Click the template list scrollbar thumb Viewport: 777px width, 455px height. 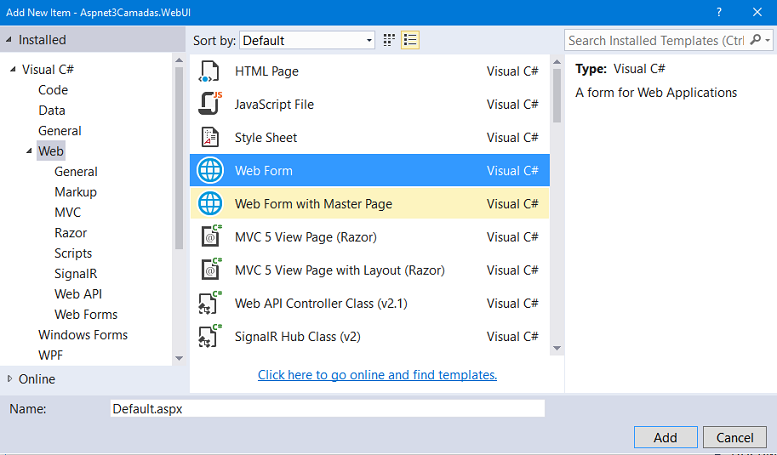pos(557,95)
